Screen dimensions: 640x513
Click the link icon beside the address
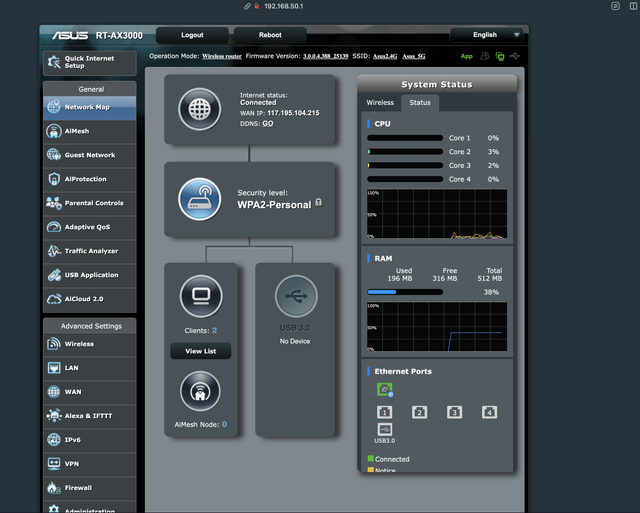coord(247,7)
